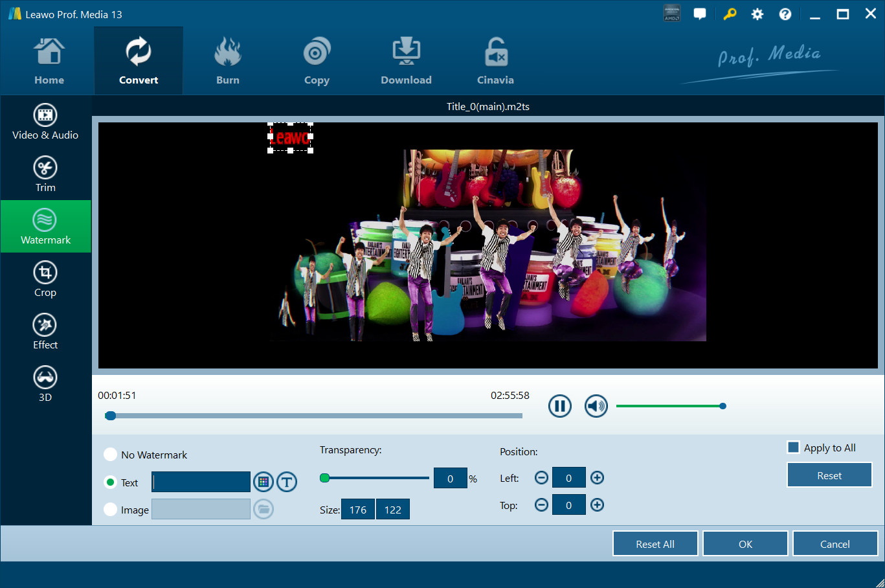
Task: Pause the video preview playback
Action: click(x=559, y=406)
